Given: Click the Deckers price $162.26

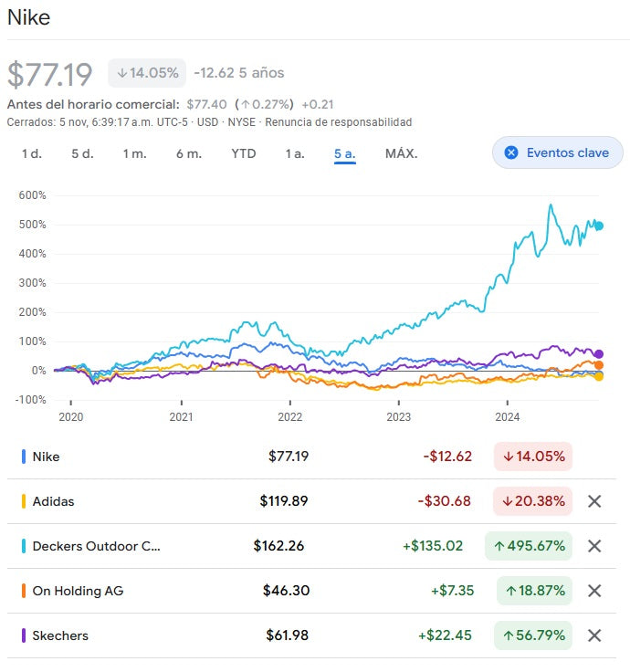Looking at the screenshot, I should click(278, 546).
